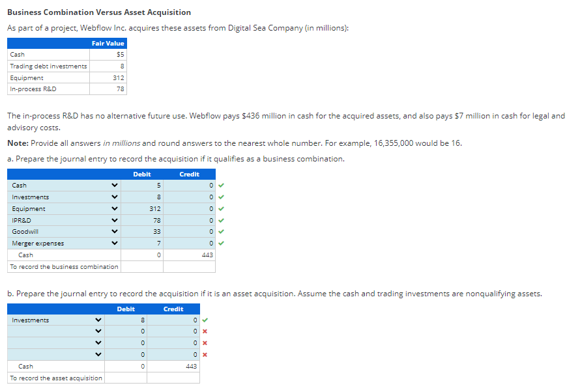Click the 'Trading debt investments' table row label
Screen dimensions: 580x392
[x=48, y=66]
